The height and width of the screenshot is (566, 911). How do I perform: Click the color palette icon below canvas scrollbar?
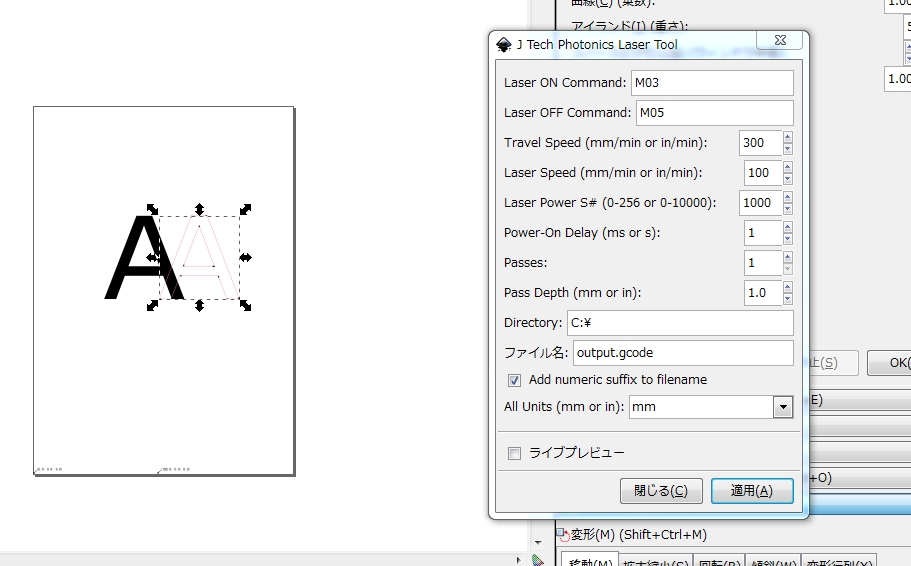[x=538, y=560]
